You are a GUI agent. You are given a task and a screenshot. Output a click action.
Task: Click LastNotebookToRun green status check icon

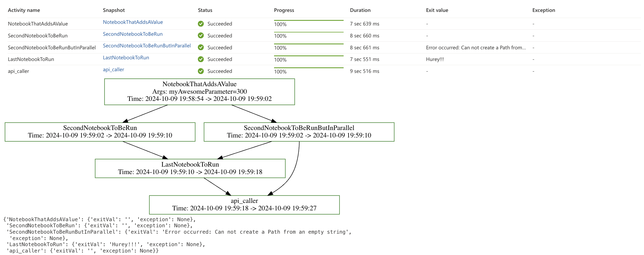tap(201, 59)
